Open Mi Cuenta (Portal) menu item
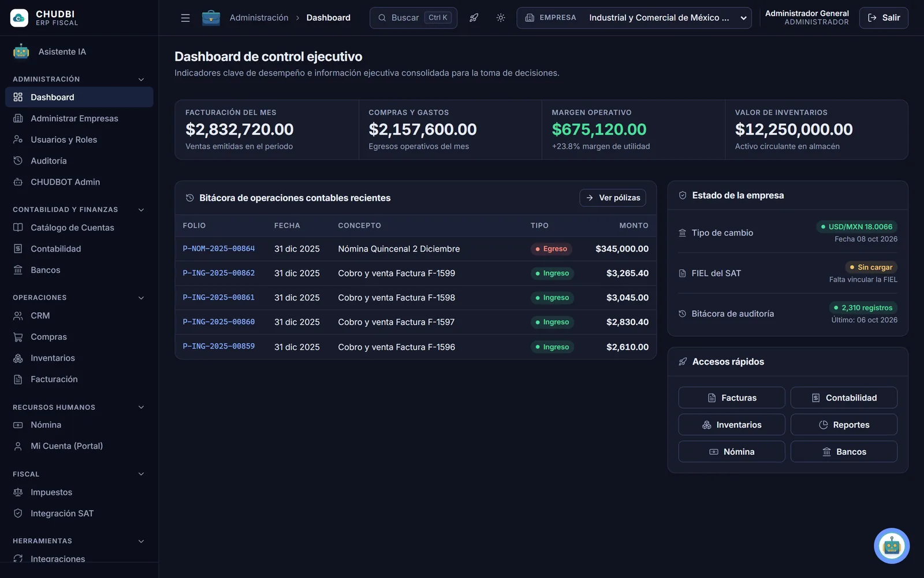Viewport: 924px width, 578px height. 79,446
